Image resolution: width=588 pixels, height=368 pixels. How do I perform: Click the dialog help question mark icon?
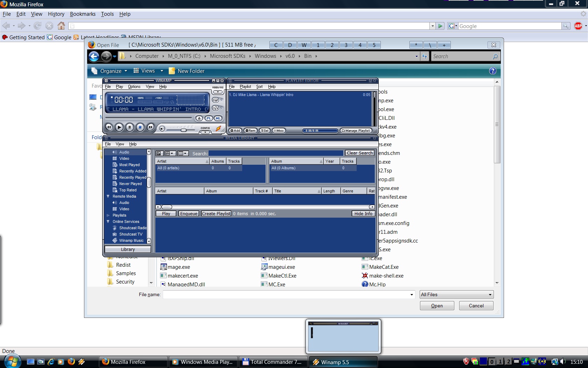click(492, 71)
